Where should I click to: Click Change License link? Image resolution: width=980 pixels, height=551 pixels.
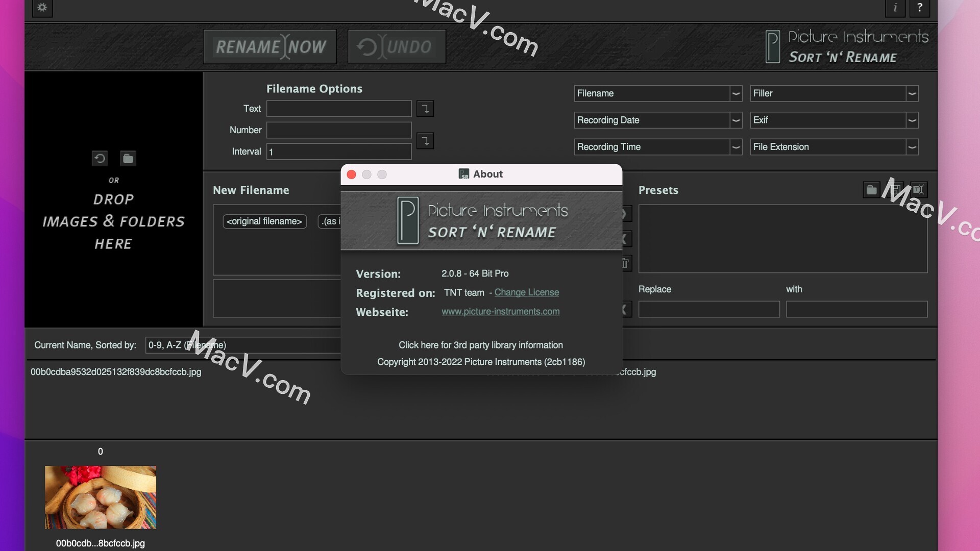click(x=526, y=292)
